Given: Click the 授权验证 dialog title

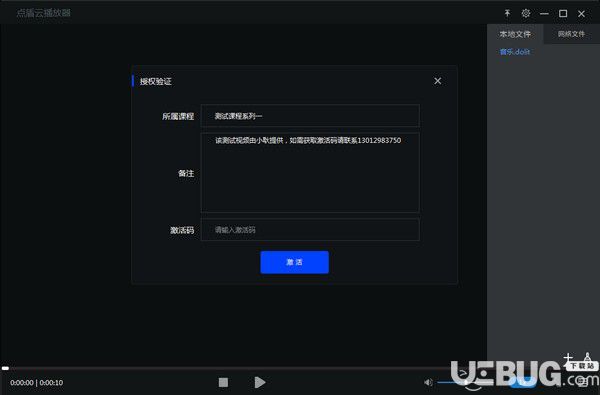Looking at the screenshot, I should point(155,81).
